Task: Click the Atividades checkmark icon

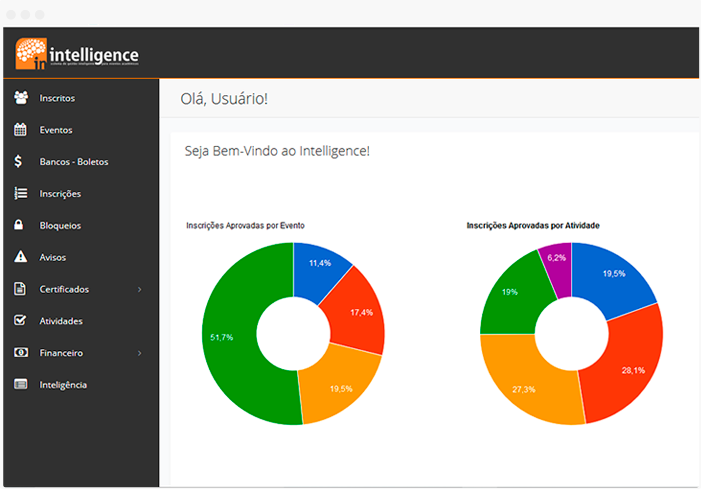Action: click(x=19, y=321)
